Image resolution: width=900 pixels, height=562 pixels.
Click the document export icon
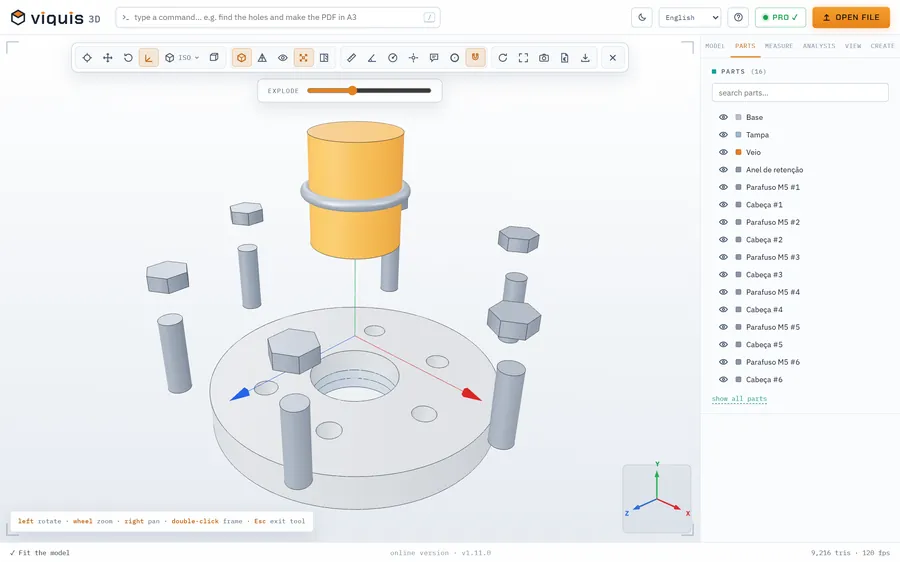click(565, 57)
